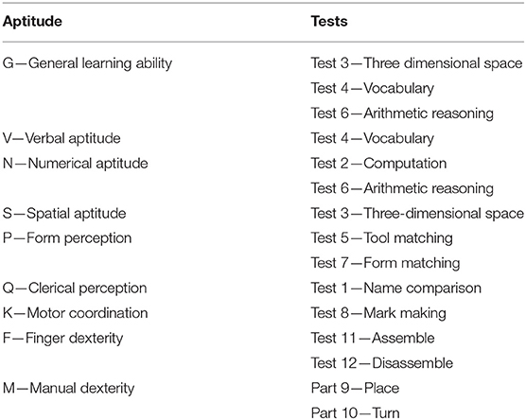Click V—Verbal aptitude text

[61, 138]
